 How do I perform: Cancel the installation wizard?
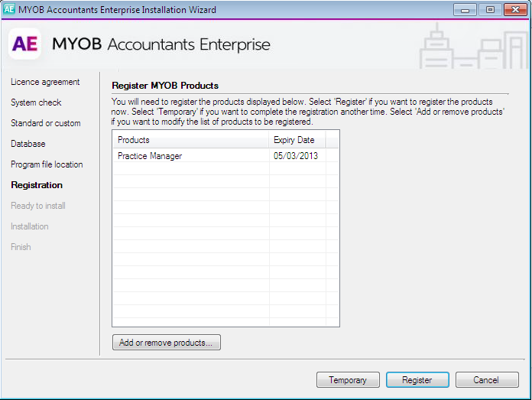(485, 380)
